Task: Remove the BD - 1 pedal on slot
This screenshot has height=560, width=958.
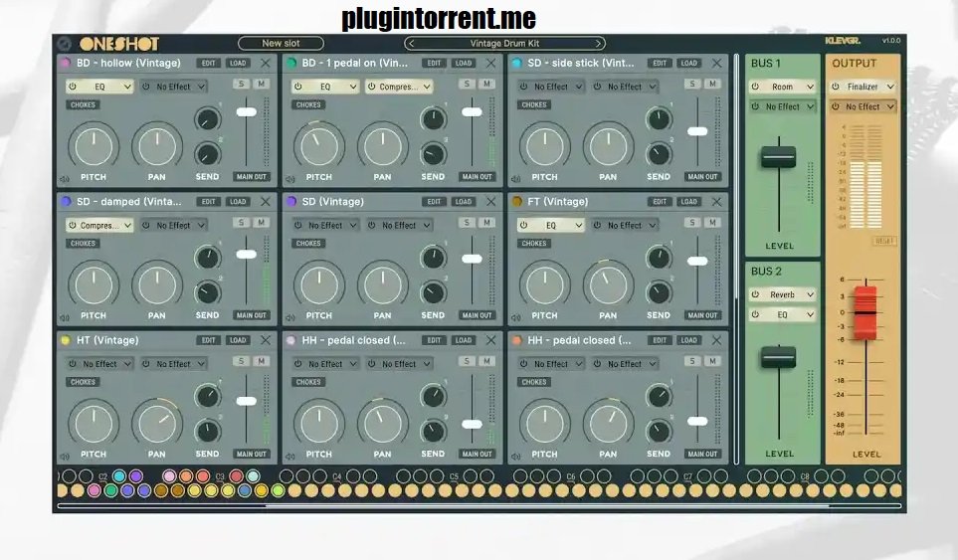Action: pos(490,63)
